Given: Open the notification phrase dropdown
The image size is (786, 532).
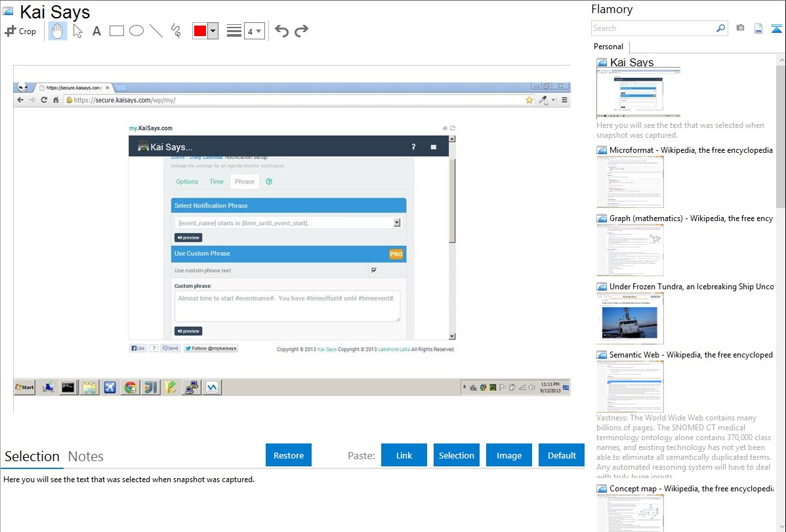Looking at the screenshot, I should [397, 222].
